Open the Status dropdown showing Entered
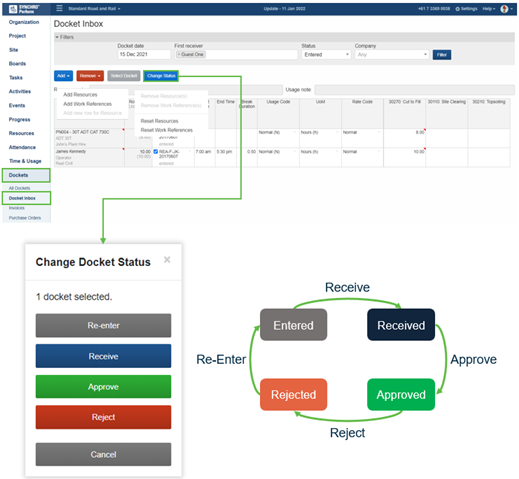The width and height of the screenshot is (519, 479). [x=326, y=55]
